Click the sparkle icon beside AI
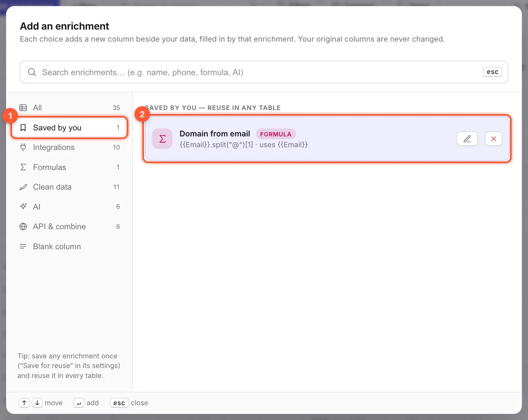Screen dimensions: 528x420 point(23,207)
